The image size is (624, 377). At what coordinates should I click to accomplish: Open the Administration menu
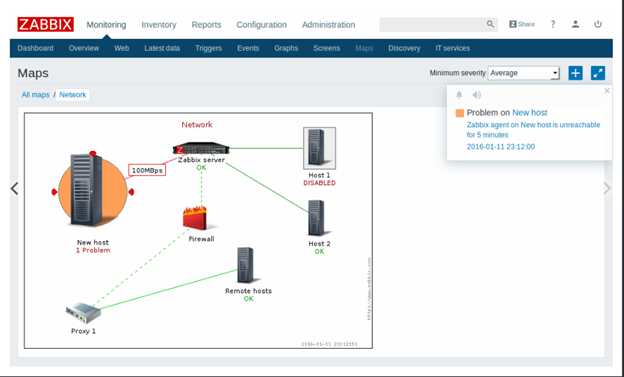tap(328, 25)
